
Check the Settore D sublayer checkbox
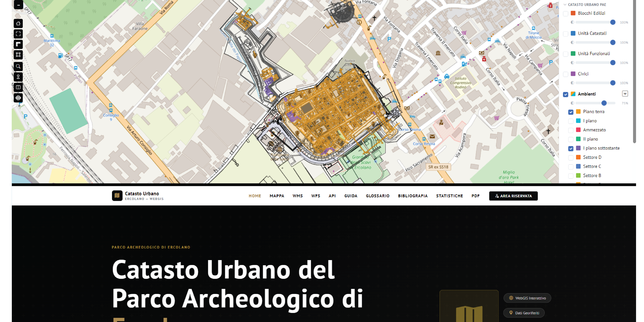[571, 158]
